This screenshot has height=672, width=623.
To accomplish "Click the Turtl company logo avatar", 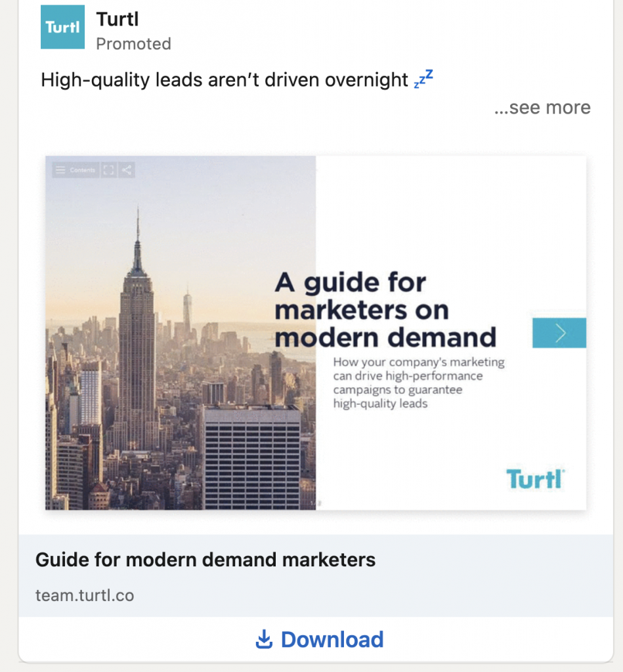I will click(62, 27).
